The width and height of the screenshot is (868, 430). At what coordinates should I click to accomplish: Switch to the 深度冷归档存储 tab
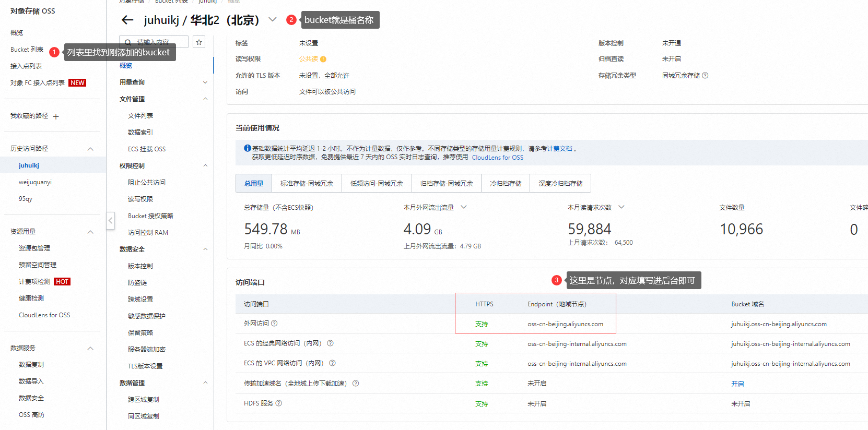[x=560, y=183]
